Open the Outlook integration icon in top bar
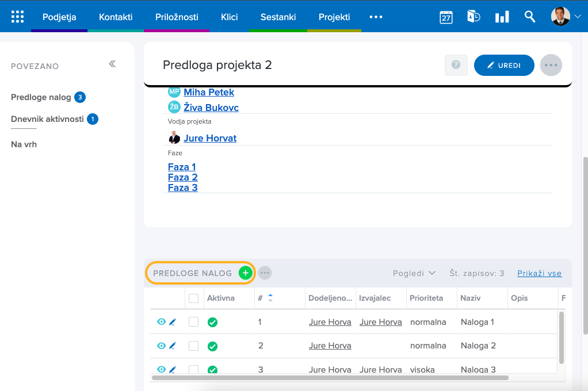The image size is (588, 391). (474, 17)
